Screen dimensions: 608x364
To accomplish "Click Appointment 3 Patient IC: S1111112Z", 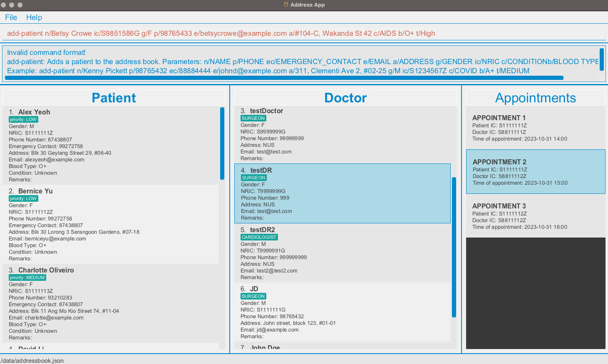I will (x=499, y=214).
